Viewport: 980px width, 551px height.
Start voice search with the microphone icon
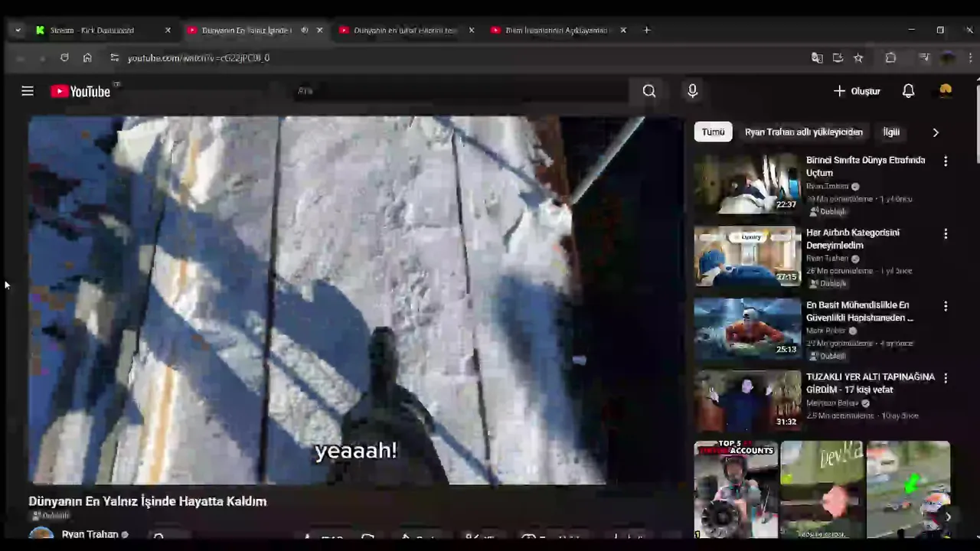pos(692,91)
